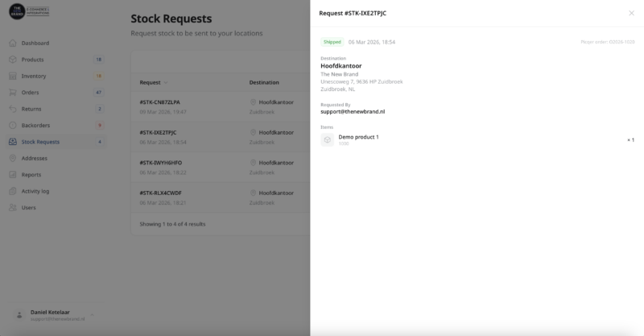Click the Stock Requests page heading
Image resolution: width=644 pixels, height=336 pixels.
pos(171,19)
